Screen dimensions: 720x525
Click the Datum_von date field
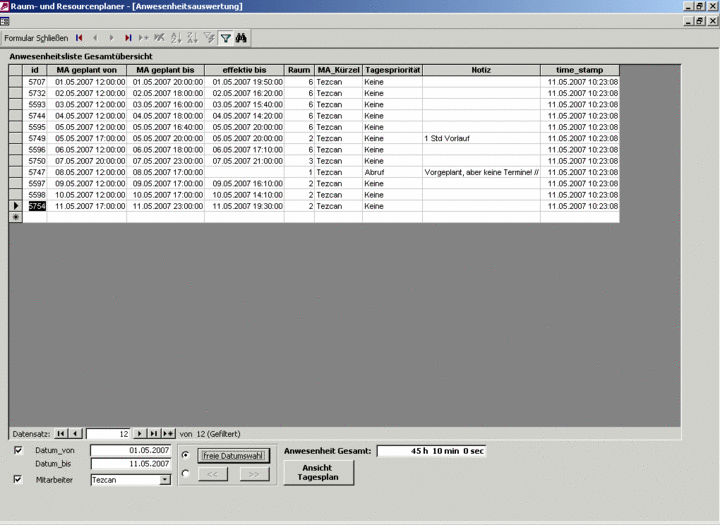pyautogui.click(x=131, y=450)
